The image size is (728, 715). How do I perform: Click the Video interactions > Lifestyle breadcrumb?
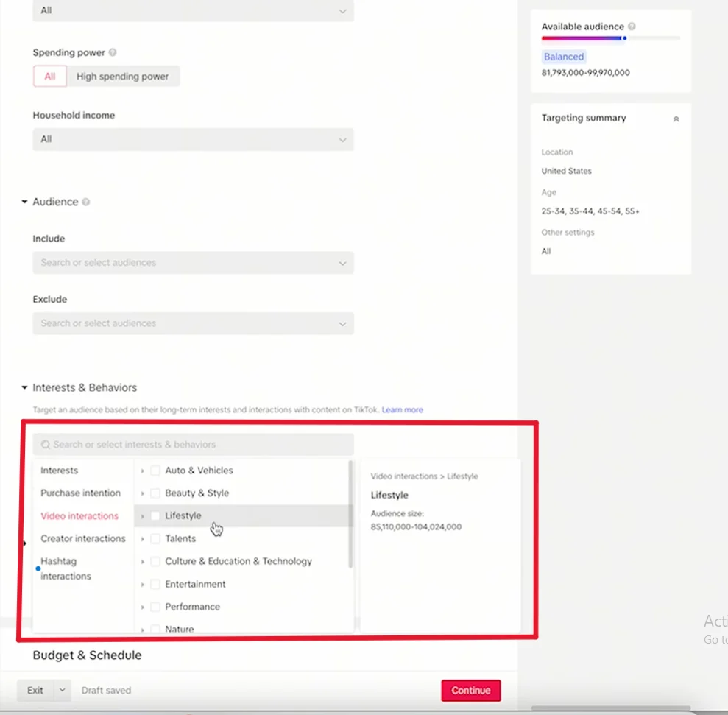tap(424, 476)
